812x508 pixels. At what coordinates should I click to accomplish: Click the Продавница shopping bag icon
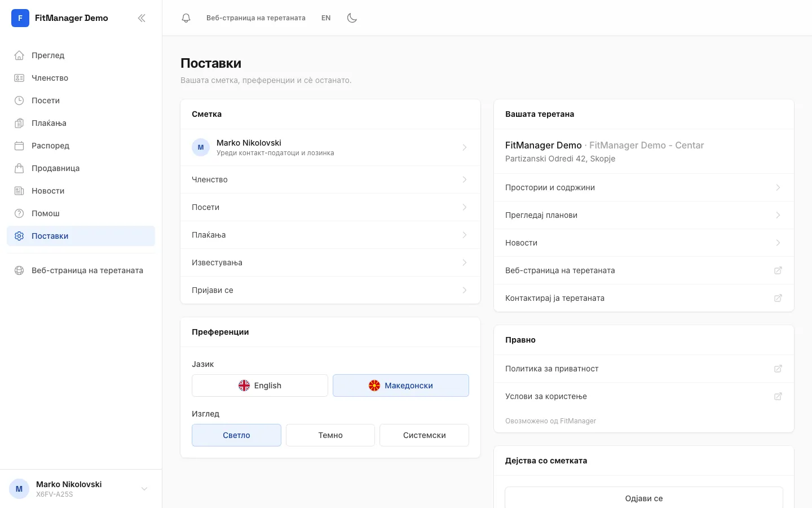(19, 168)
